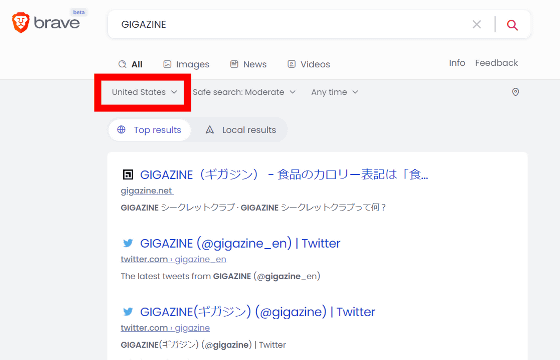This screenshot has height=360, width=560.
Task: Click the newspaper icon beside News
Action: click(234, 64)
